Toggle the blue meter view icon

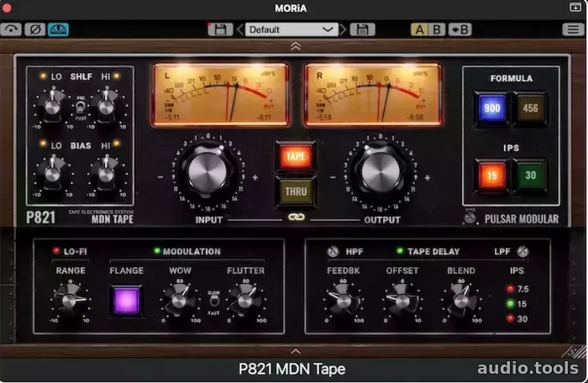tap(58, 29)
